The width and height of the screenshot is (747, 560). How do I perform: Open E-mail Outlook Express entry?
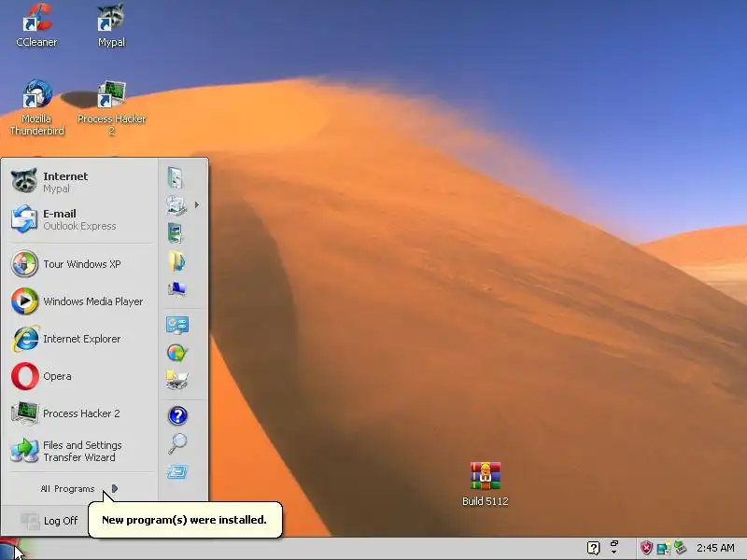point(80,219)
